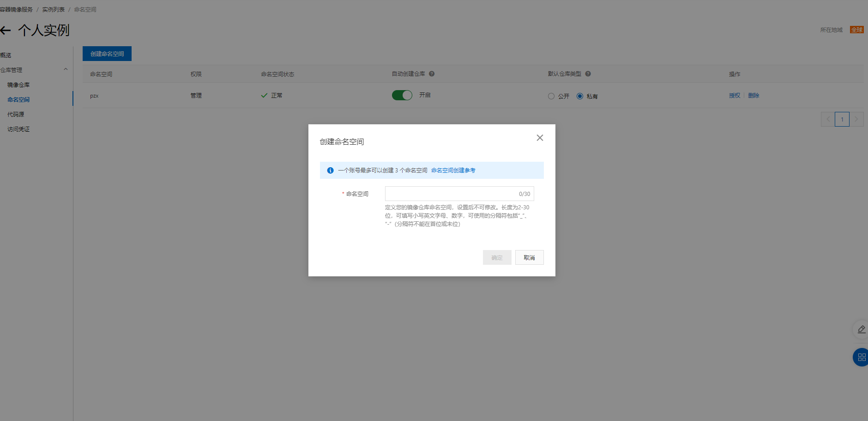Select the 公开 radio button
868x421 pixels.
tap(551, 96)
